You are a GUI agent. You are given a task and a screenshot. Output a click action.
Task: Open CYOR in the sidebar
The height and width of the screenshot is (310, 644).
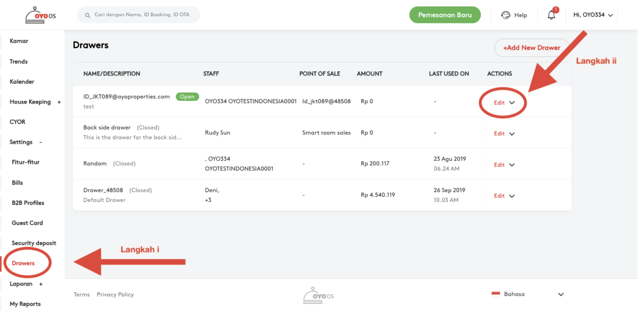point(17,122)
